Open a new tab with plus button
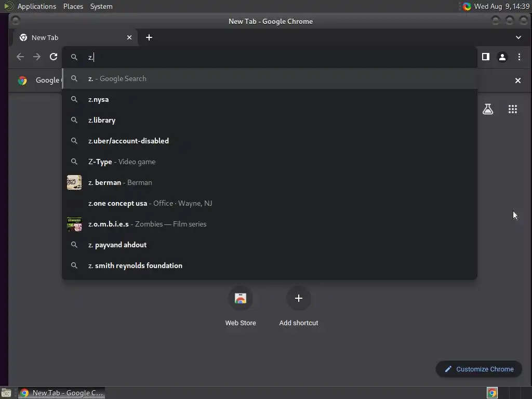532x399 pixels. point(149,37)
